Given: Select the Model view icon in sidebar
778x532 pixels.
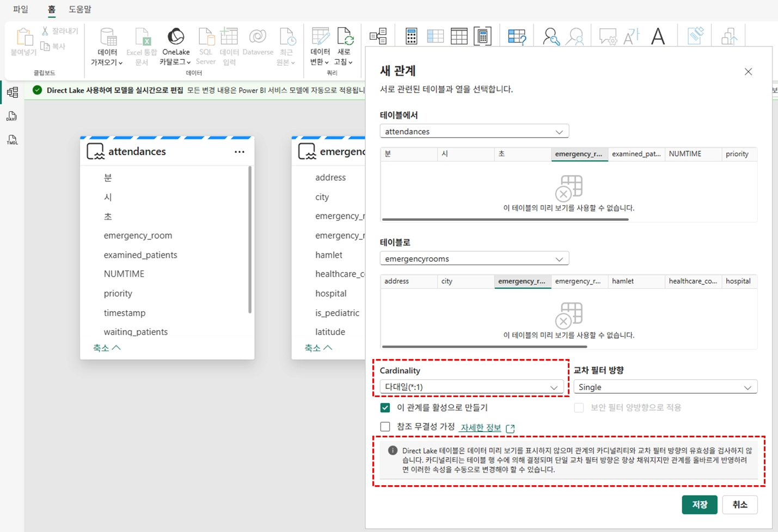Looking at the screenshot, I should 12,92.
